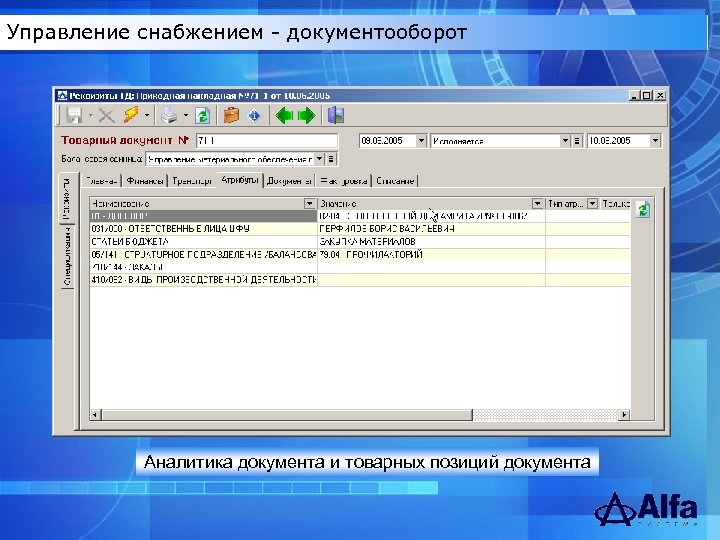720x540 pixels.
Task: Open the dropdown arrow next to lightning icon
Action: pos(147,115)
